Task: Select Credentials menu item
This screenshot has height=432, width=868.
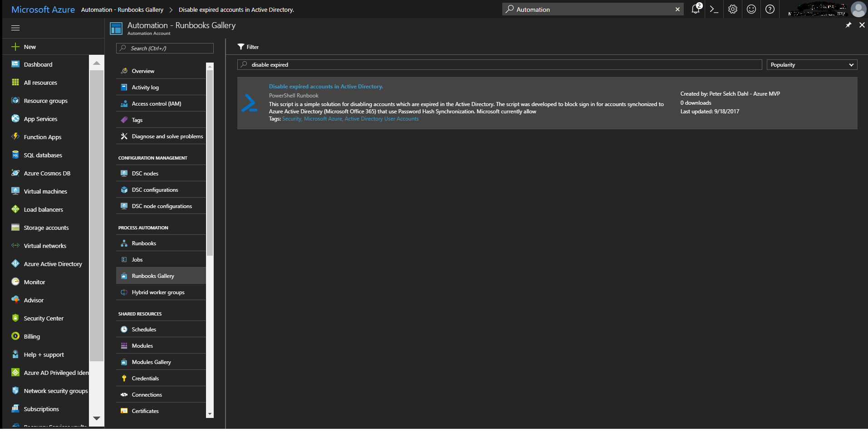Action: (x=161, y=379)
